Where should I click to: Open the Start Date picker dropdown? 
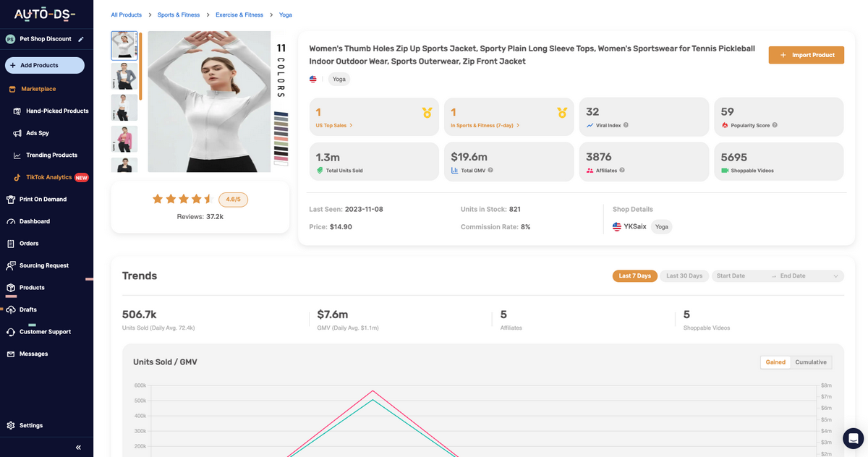tap(733, 276)
